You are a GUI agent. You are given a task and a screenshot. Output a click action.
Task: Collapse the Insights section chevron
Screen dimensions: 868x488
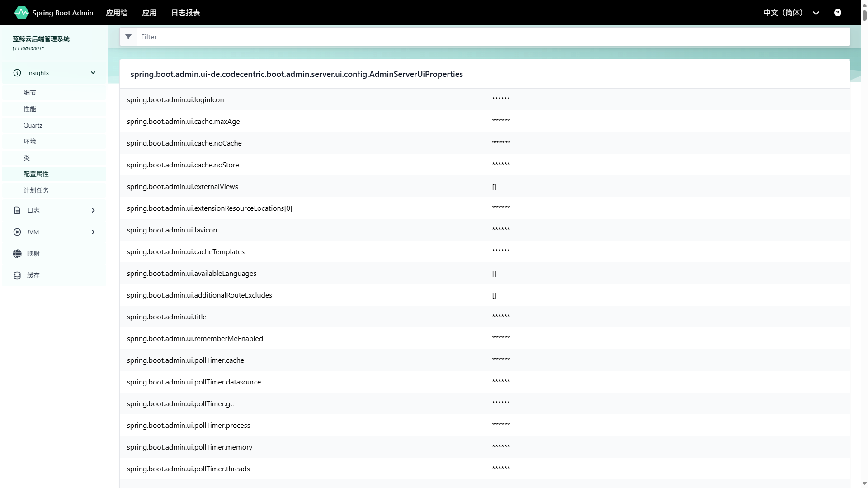click(93, 73)
